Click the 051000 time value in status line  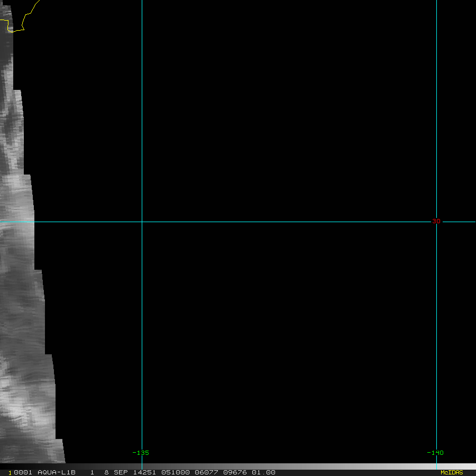pyautogui.click(x=176, y=472)
